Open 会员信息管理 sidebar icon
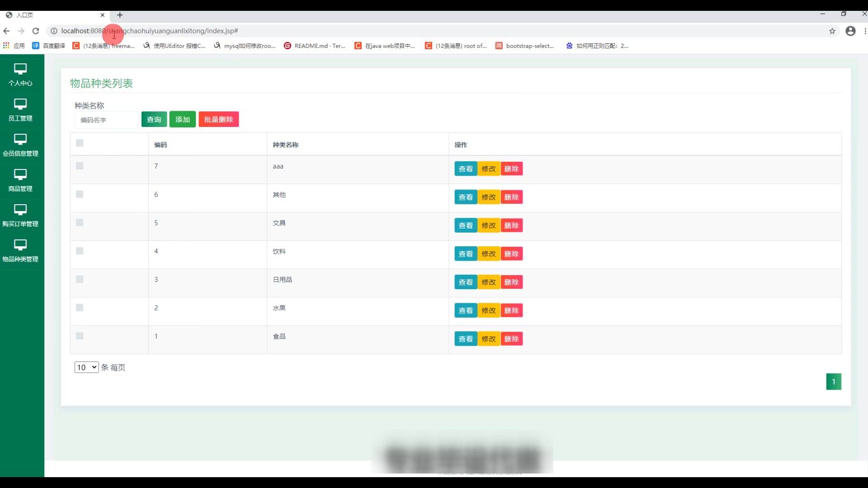868x488 pixels. coord(20,139)
